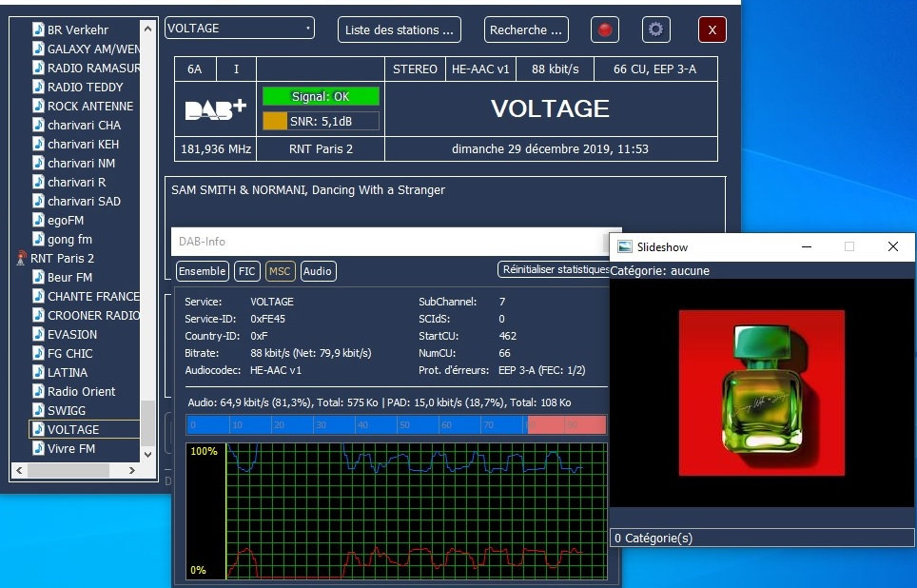The height and width of the screenshot is (588, 917).
Task: Tune to Beur FM
Action: click(70, 277)
